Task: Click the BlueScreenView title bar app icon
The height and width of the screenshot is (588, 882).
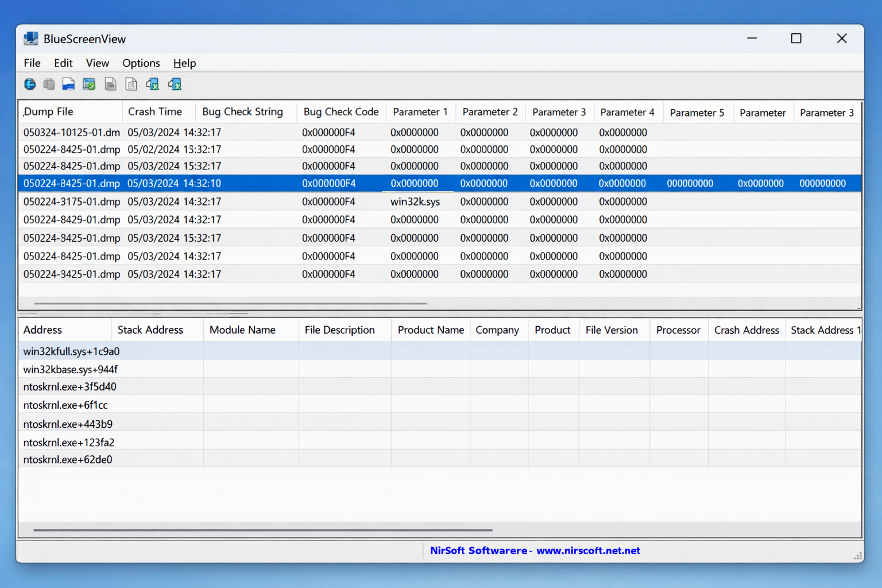Action: pos(31,38)
